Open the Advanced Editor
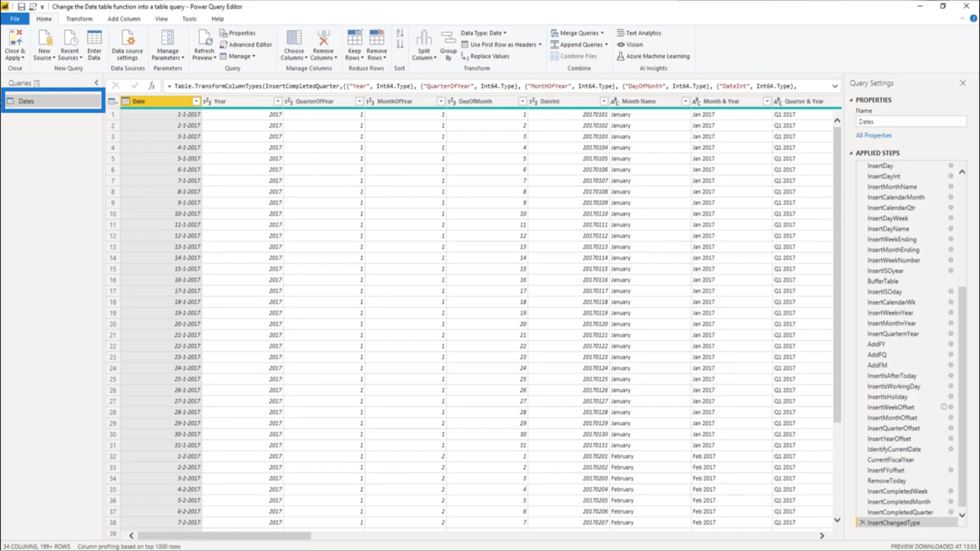The width and height of the screenshot is (980, 551). pos(246,44)
